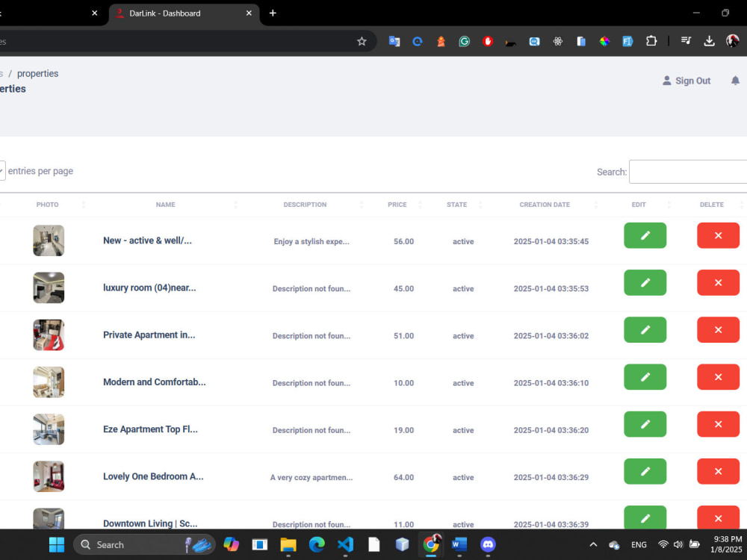Sort table by Description column

click(305, 205)
